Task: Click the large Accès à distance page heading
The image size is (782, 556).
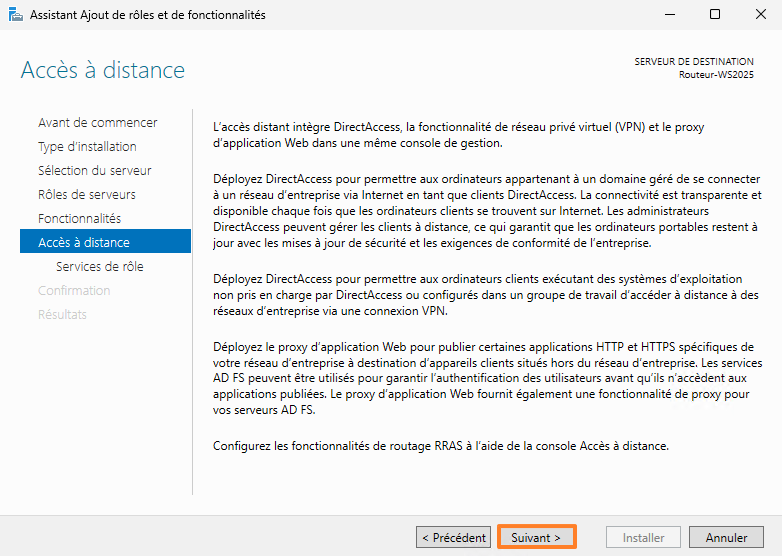Action: tap(102, 70)
